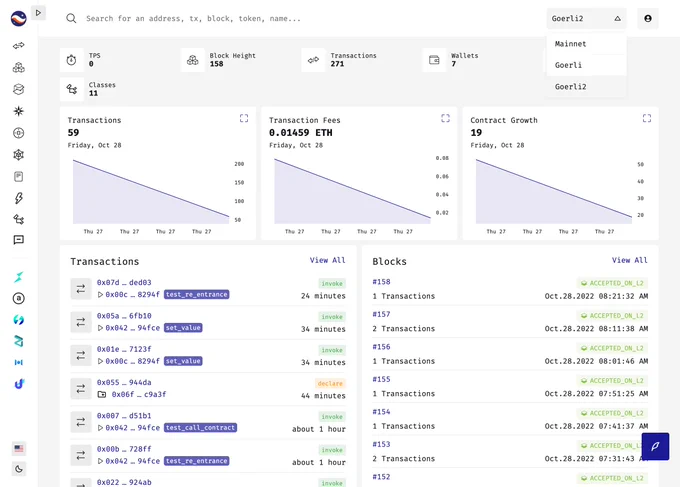Click the ACCEPTED_ON_L2 badge of block #158

point(612,283)
